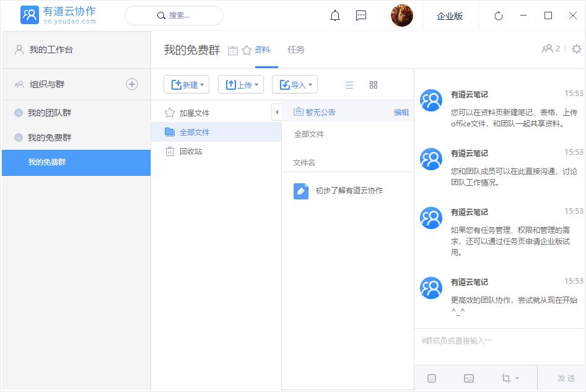Screen dimensions: 586x392
Task: Click the note file icon
Action: (x=301, y=191)
